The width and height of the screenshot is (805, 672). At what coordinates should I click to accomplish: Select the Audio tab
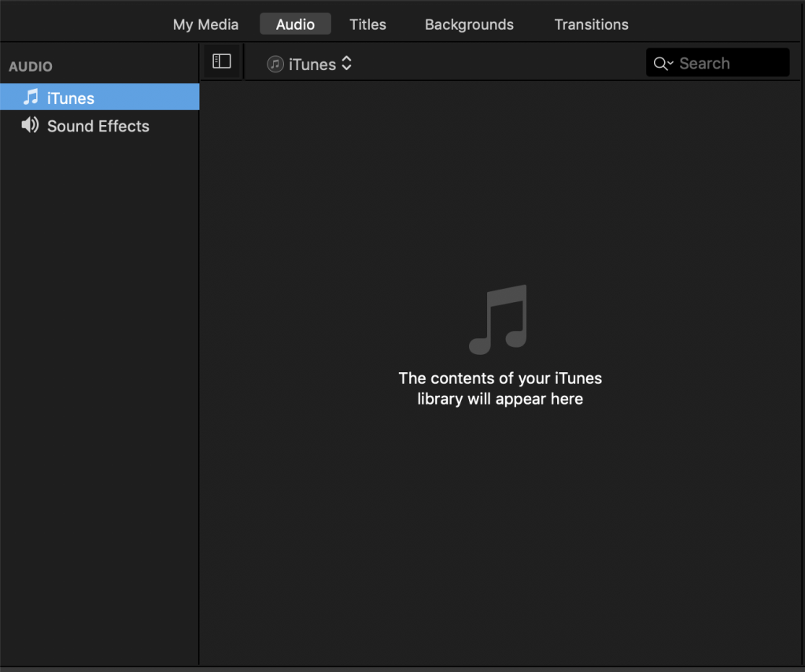point(295,24)
